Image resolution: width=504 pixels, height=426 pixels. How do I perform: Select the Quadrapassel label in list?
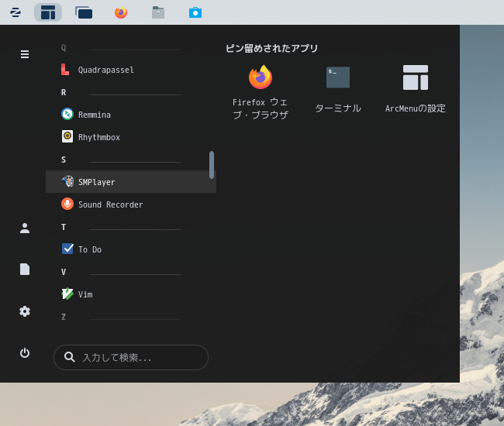[x=106, y=70]
